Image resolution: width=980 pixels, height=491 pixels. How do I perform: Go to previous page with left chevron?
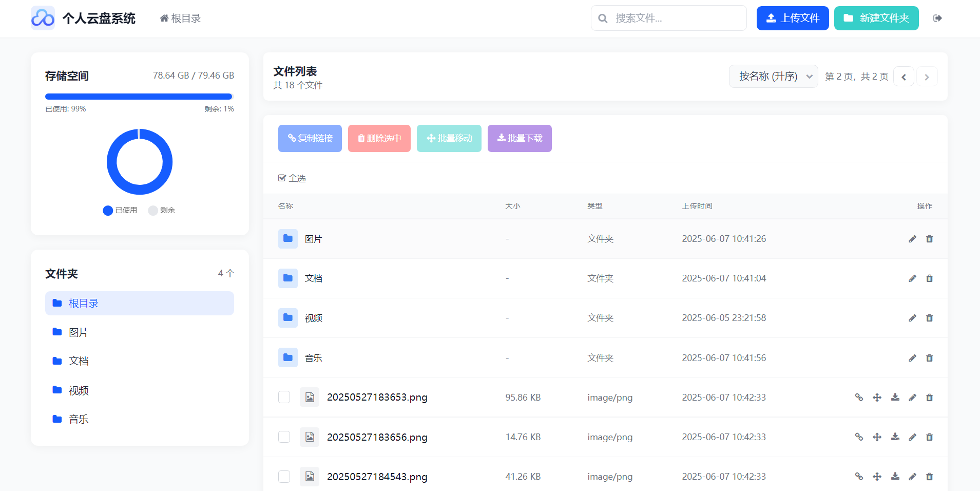point(904,76)
